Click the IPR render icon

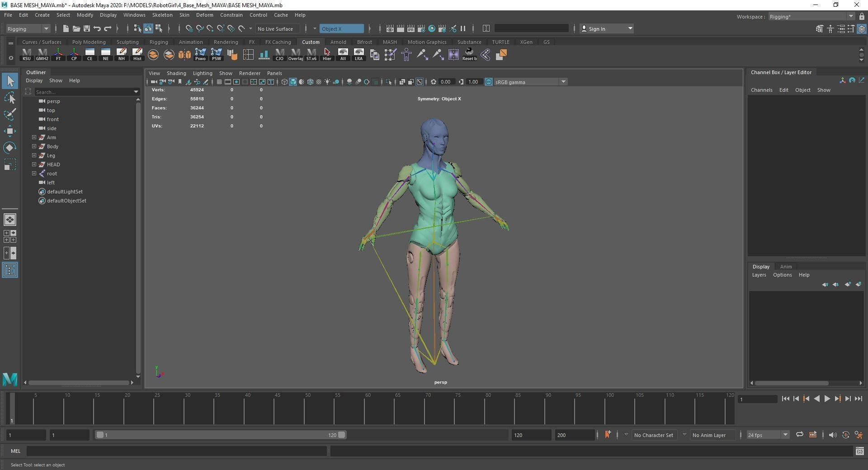(x=411, y=28)
